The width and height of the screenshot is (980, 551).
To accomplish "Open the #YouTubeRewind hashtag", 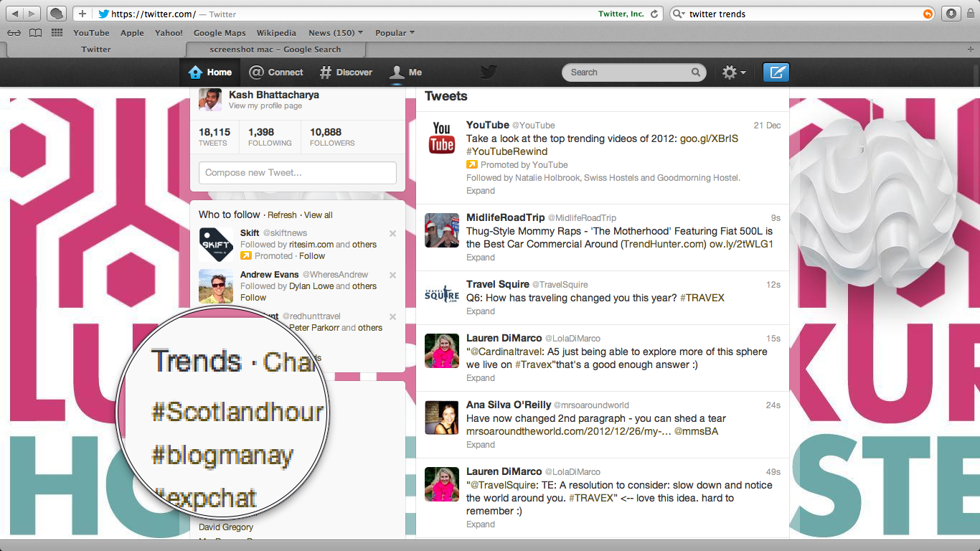I will 507,151.
